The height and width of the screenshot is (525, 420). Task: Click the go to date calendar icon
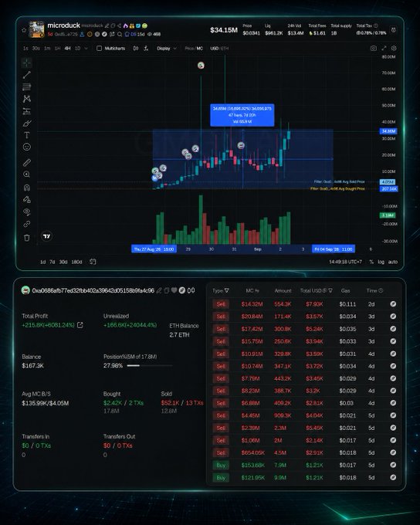(x=93, y=262)
